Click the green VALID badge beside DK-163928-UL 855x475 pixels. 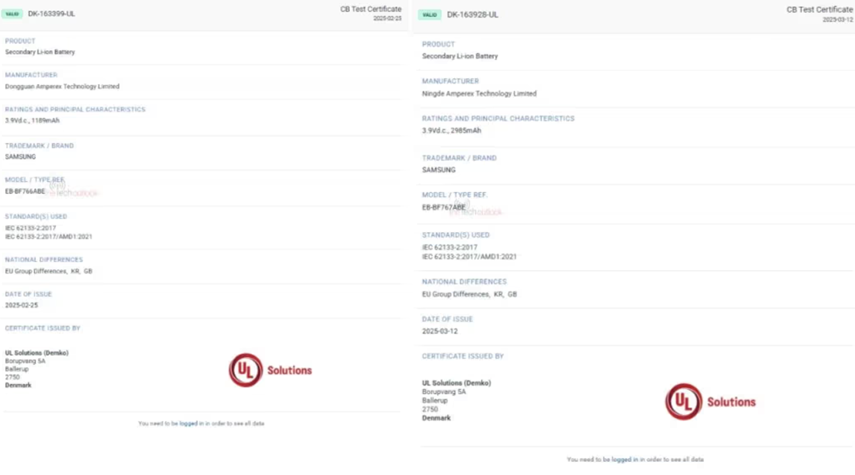coord(430,15)
